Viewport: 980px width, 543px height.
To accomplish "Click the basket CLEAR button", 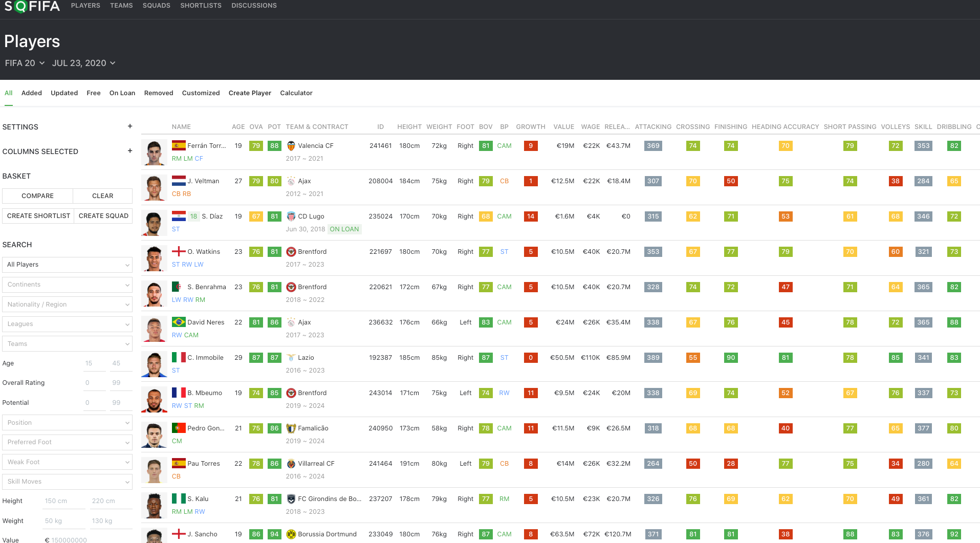I will (x=103, y=196).
